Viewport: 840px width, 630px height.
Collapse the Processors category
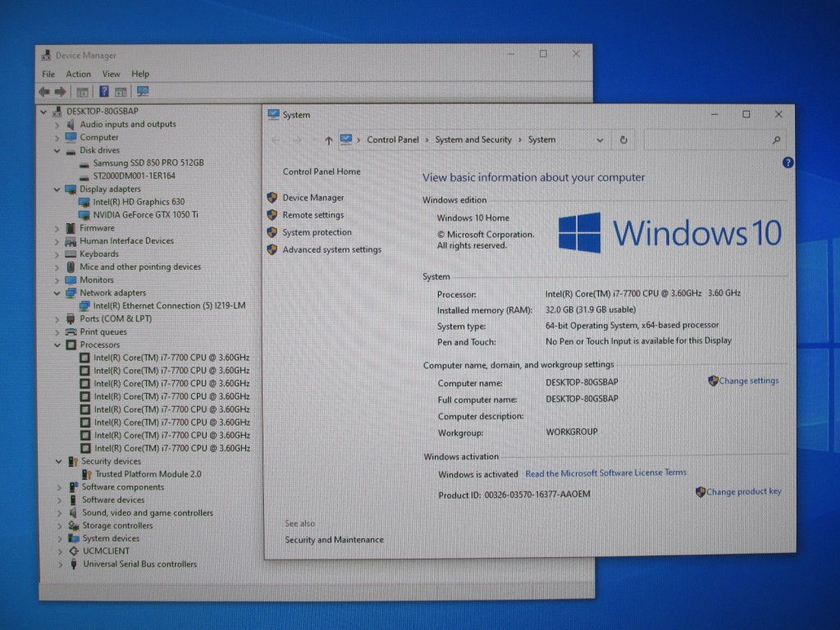click(x=57, y=345)
